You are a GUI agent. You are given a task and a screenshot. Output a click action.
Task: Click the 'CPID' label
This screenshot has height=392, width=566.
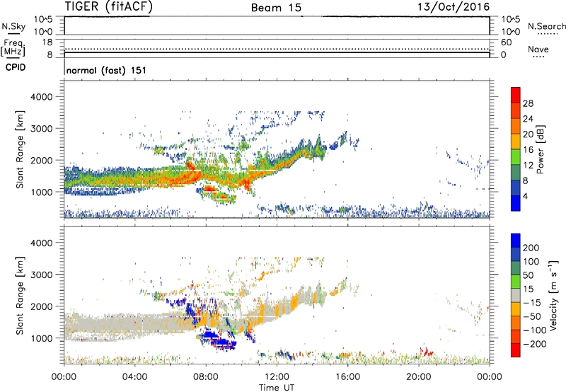(16, 67)
